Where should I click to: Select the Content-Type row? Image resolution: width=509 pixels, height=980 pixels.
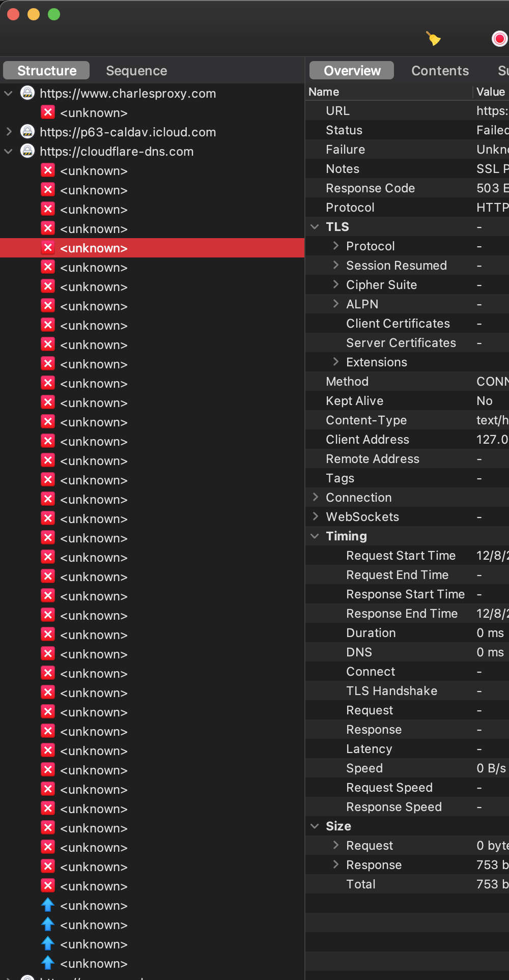pos(407,420)
